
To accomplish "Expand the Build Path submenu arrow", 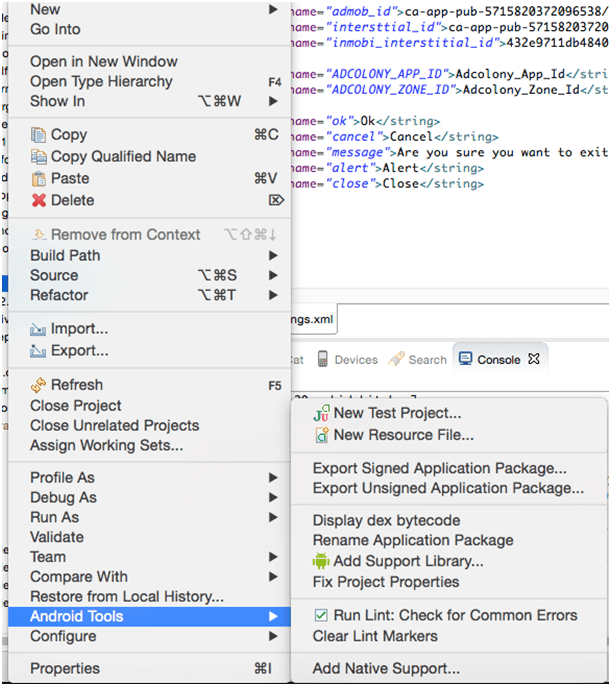I will click(x=273, y=255).
